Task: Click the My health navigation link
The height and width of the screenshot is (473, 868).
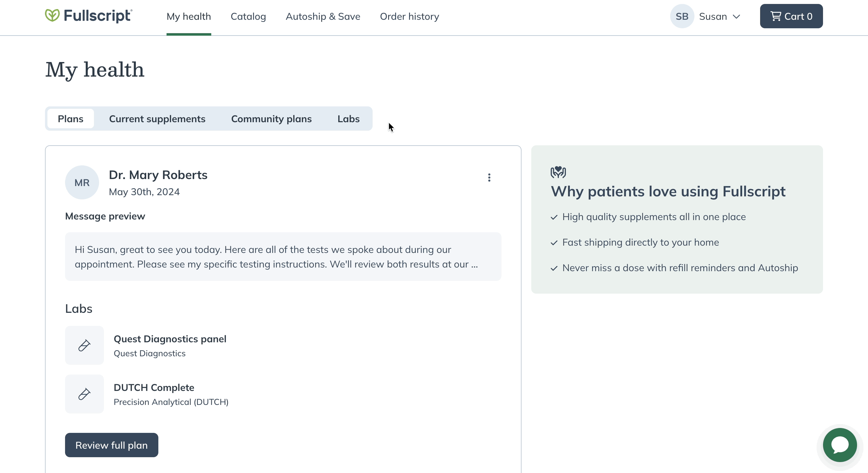Action: point(188,16)
